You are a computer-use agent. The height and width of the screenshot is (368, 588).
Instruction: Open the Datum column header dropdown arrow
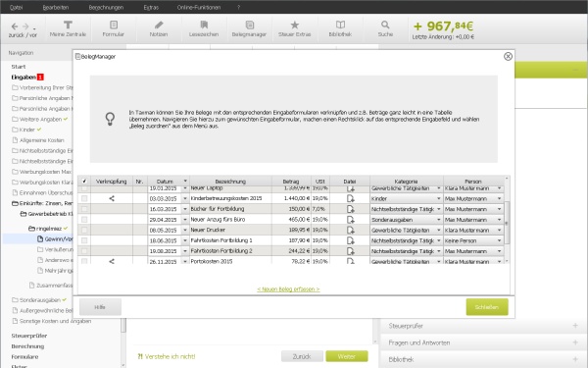185,181
